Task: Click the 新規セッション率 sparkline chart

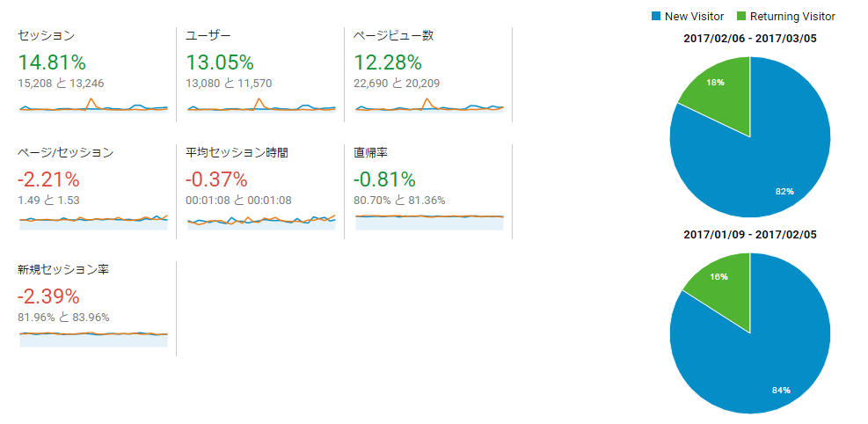Action: pos(93,339)
